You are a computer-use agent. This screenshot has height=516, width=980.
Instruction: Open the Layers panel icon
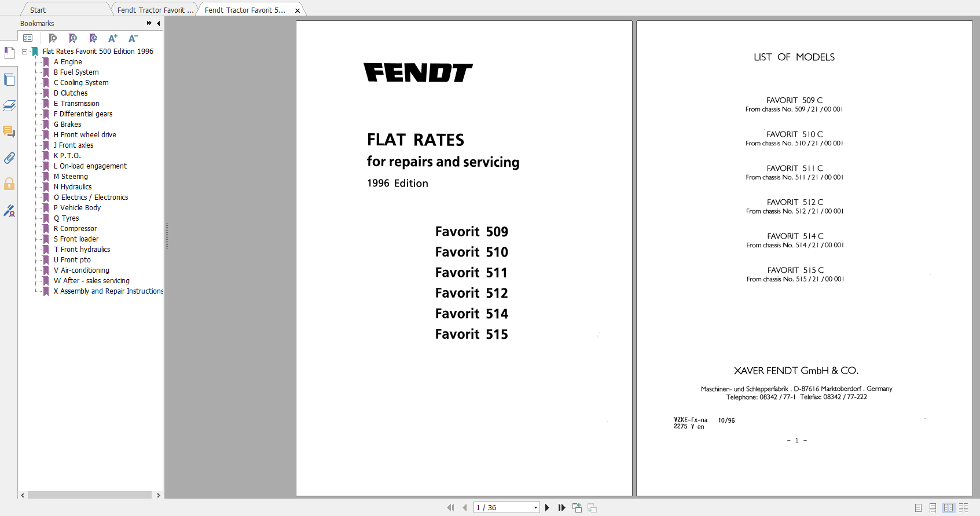coord(9,105)
